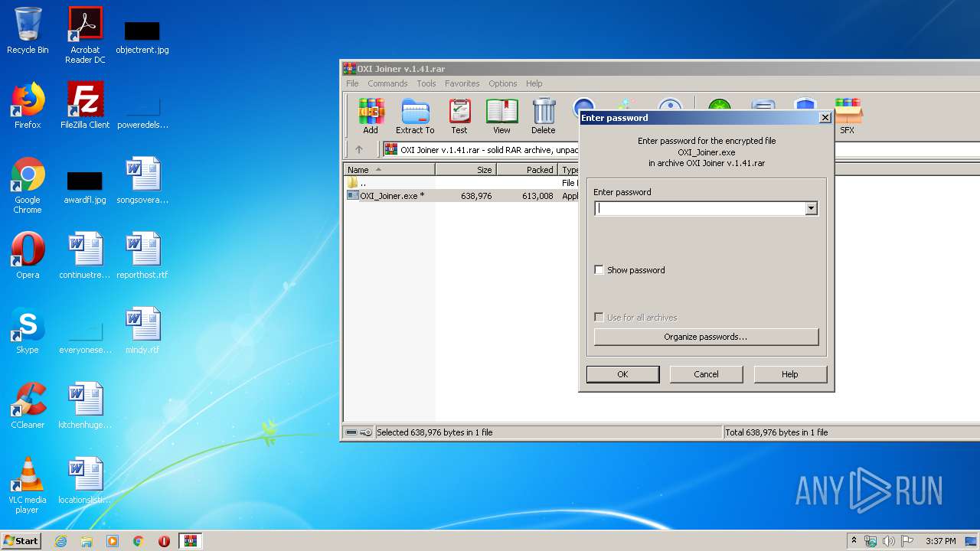Click the Windows Media Player taskbar icon
Screen dimensions: 980x551
(x=113, y=541)
